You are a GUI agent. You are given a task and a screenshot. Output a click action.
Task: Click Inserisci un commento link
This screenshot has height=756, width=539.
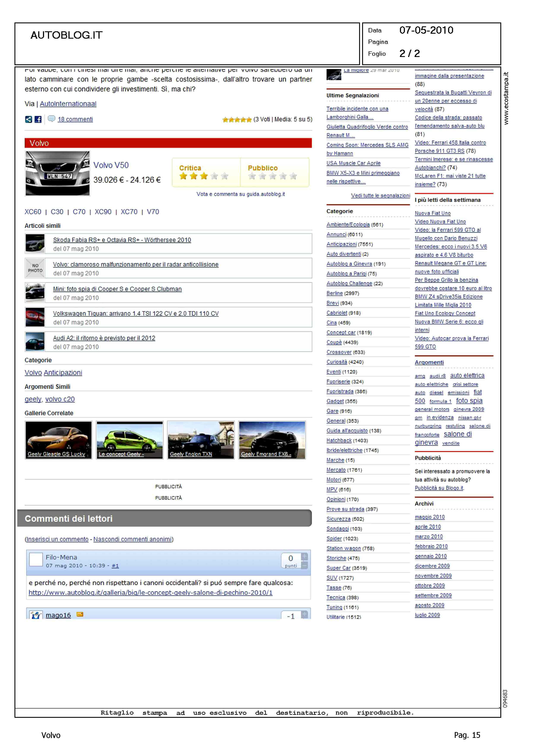(x=57, y=539)
